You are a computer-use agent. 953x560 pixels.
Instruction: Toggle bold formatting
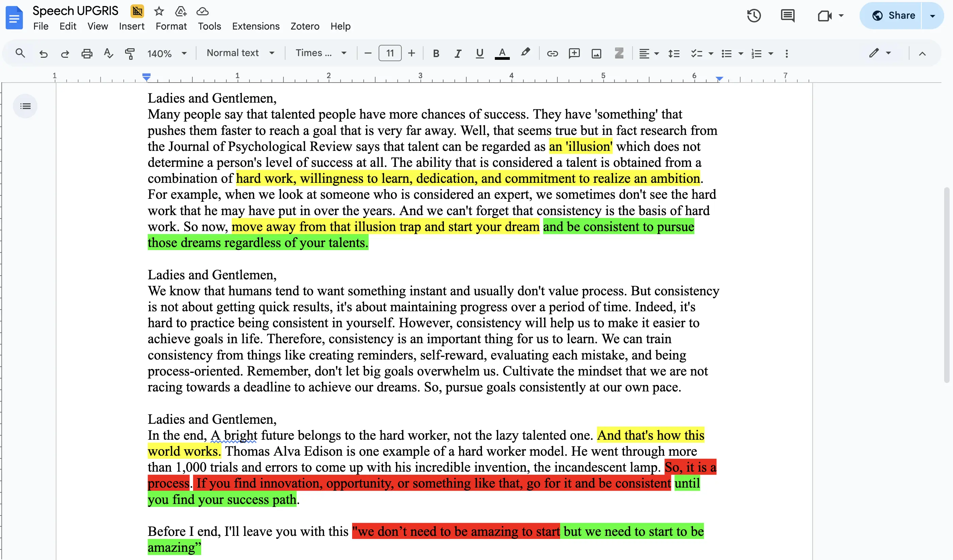(436, 53)
